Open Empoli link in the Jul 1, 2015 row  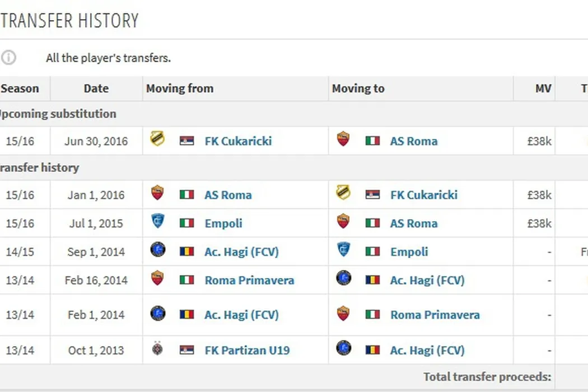click(x=223, y=223)
